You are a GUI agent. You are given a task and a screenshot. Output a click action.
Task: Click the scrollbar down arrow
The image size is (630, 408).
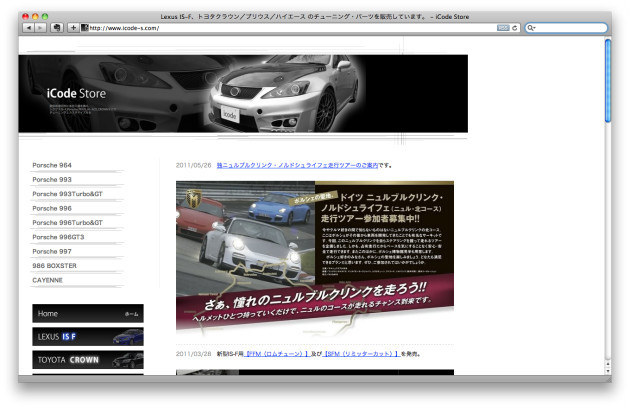[x=608, y=371]
